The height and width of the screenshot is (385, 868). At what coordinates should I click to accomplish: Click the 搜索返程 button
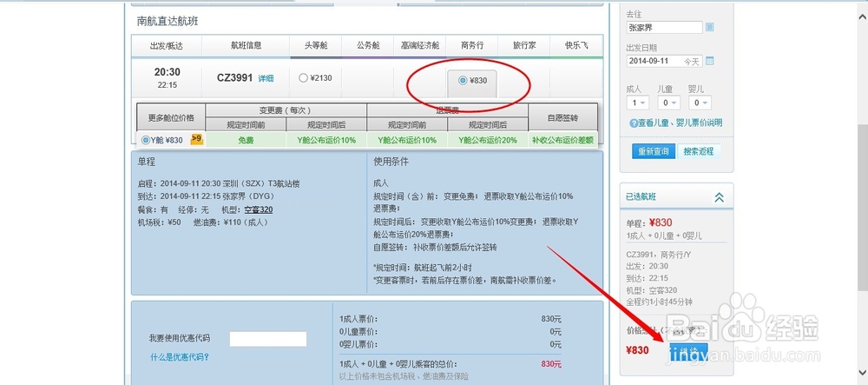(698, 151)
